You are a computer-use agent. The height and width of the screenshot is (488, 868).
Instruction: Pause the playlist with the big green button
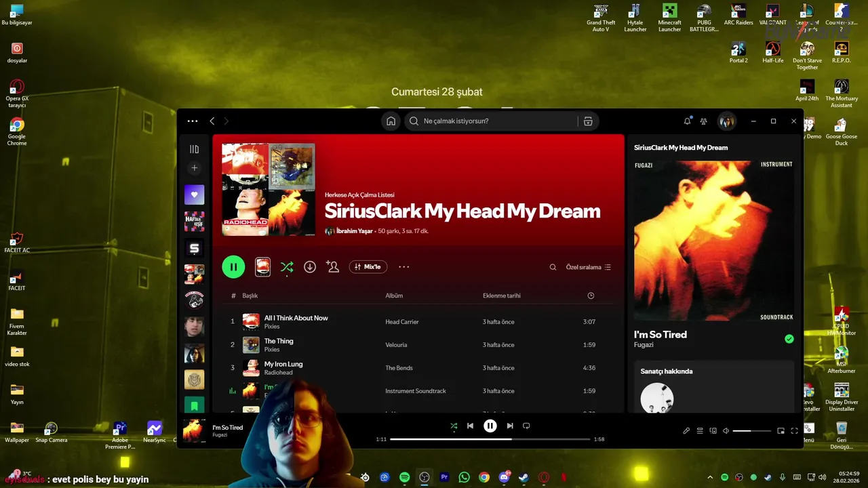(x=233, y=267)
